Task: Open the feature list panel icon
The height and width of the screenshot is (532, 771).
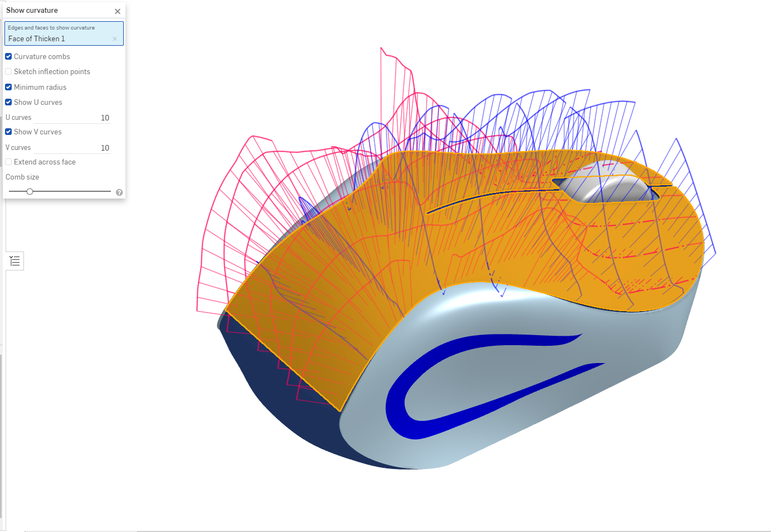Action: click(x=15, y=261)
